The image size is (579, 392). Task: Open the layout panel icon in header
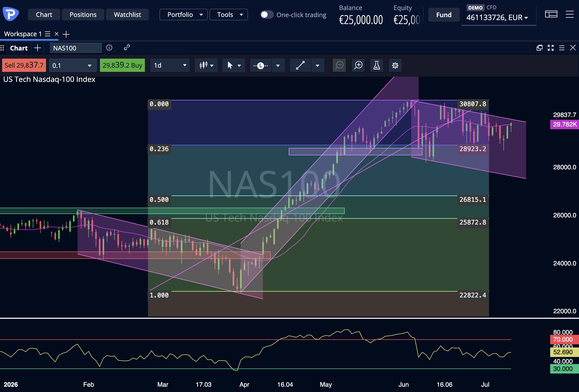pos(551,14)
